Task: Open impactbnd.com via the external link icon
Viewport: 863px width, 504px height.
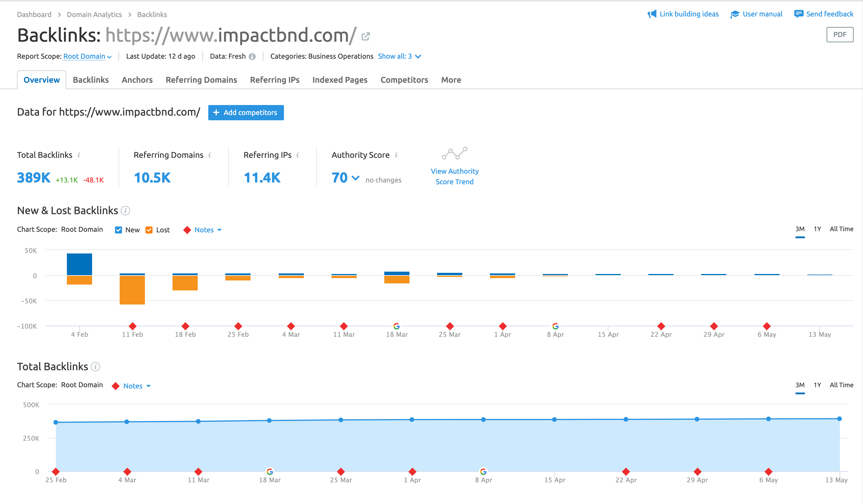Action: pyautogui.click(x=365, y=36)
